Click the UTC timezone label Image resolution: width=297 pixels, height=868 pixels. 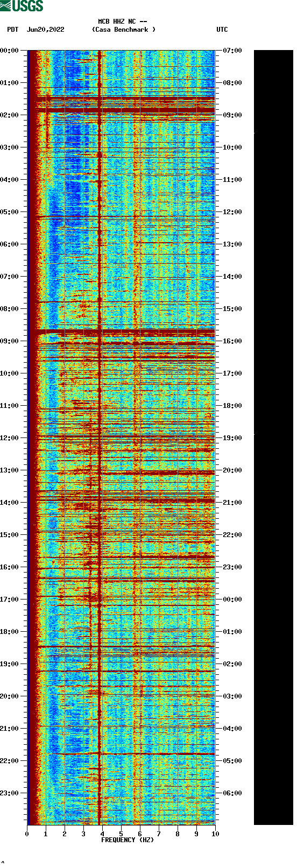pyautogui.click(x=222, y=30)
